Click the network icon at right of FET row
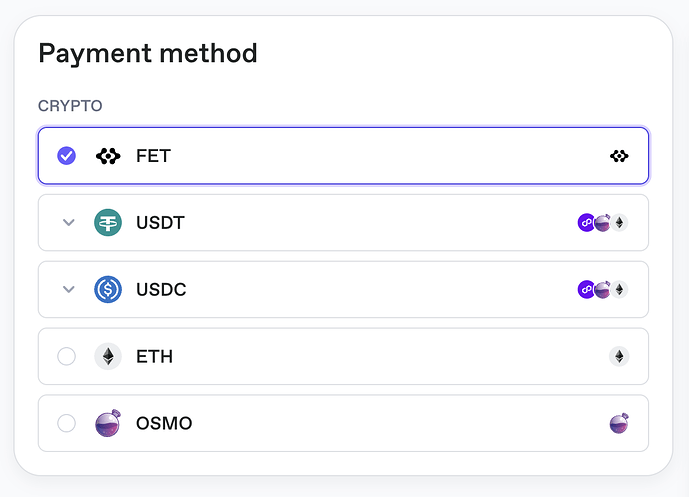Image resolution: width=689 pixels, height=497 pixels. coord(619,156)
